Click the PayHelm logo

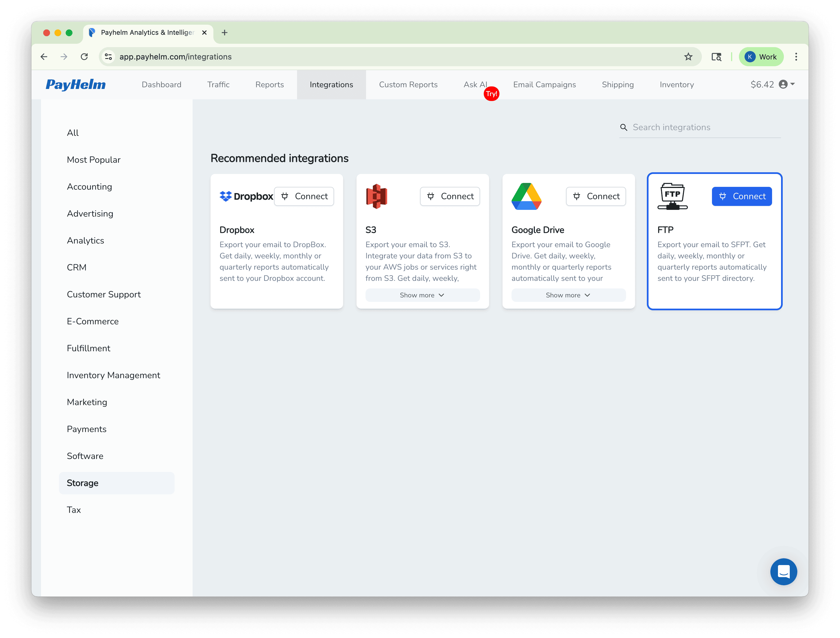click(75, 84)
